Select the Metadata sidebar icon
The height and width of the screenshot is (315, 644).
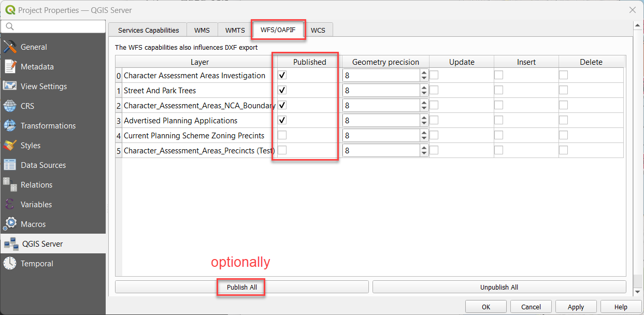(38, 66)
